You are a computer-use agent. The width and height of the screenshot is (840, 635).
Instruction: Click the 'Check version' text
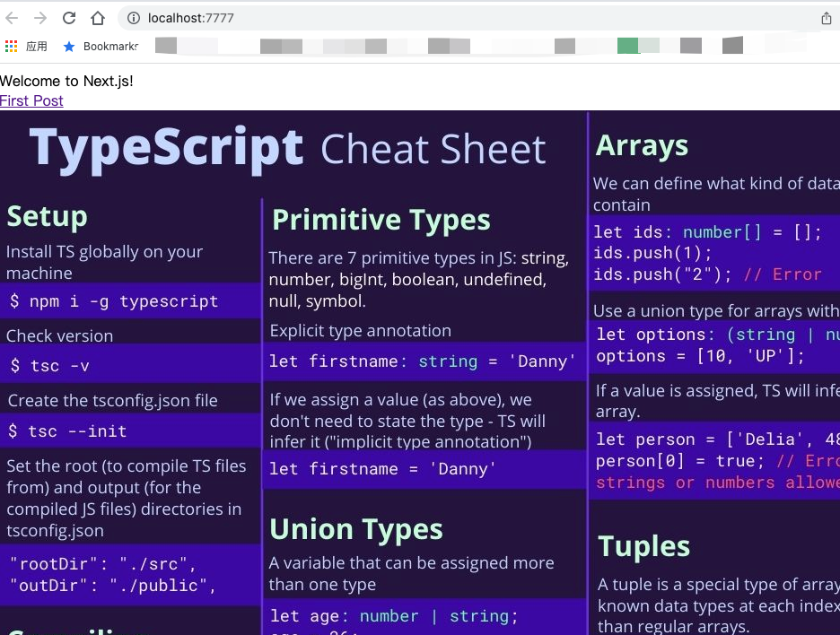59,335
